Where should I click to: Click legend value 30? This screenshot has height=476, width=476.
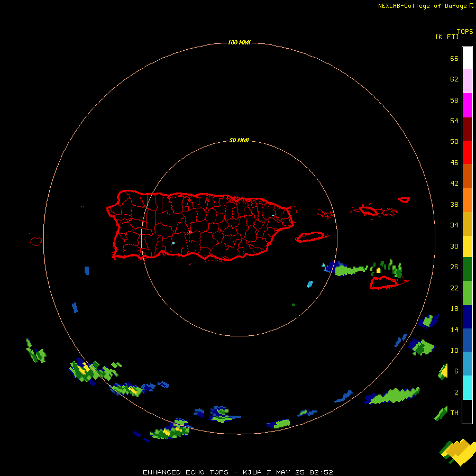(454, 246)
